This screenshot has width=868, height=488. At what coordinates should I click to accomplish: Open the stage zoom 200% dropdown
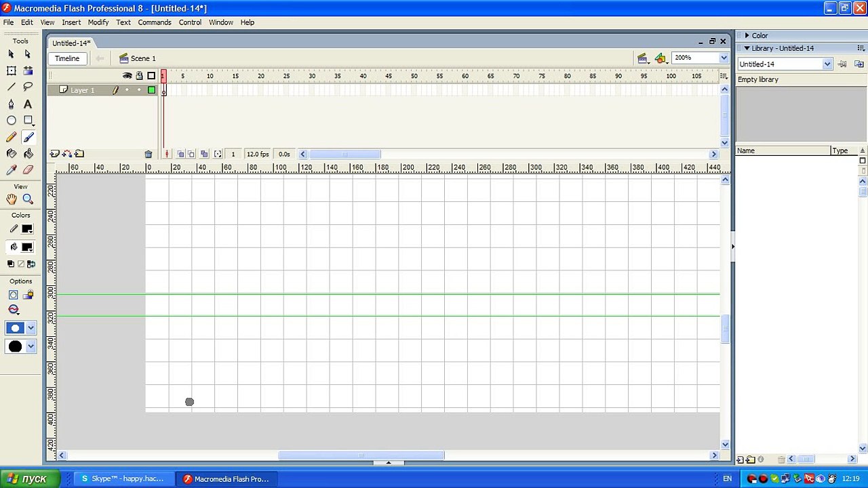pyautogui.click(x=724, y=58)
